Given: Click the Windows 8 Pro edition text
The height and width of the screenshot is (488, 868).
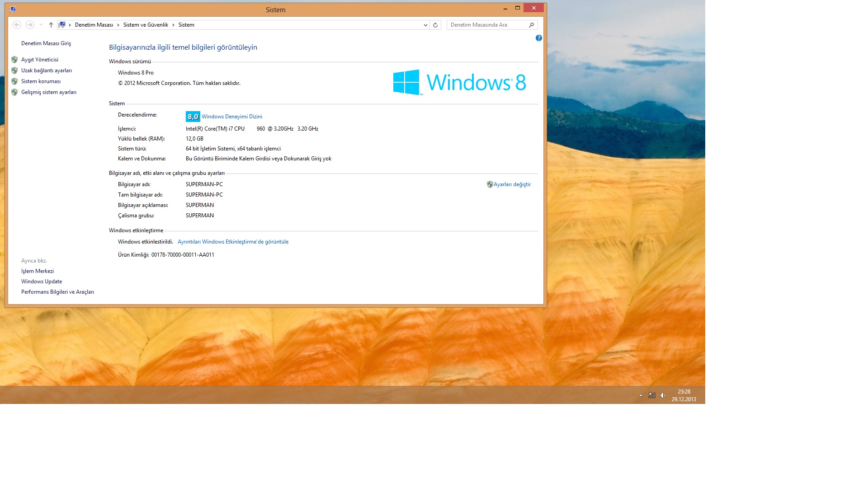Looking at the screenshot, I should click(x=136, y=73).
